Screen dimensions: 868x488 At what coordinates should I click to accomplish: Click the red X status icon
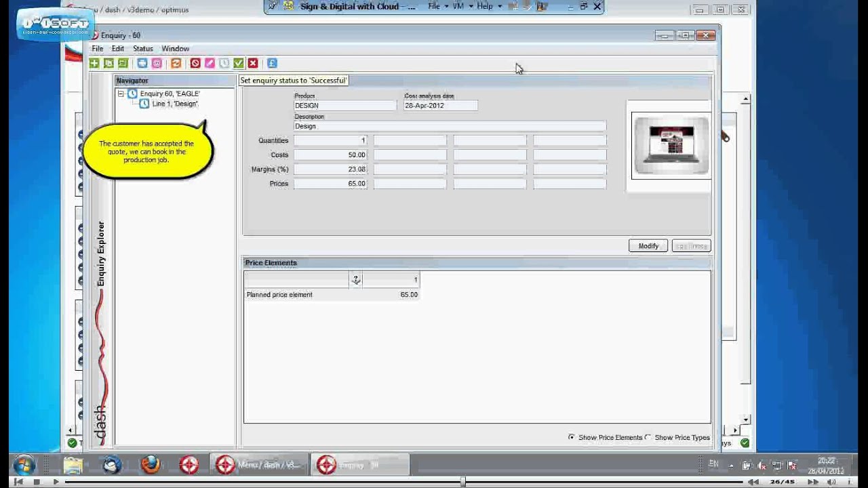point(253,63)
